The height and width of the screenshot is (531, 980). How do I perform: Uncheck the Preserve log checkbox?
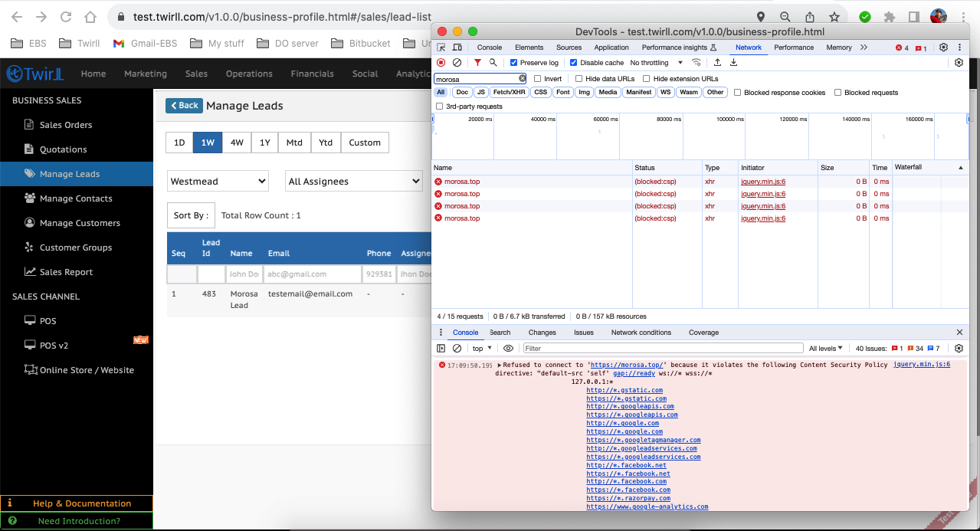coord(514,63)
